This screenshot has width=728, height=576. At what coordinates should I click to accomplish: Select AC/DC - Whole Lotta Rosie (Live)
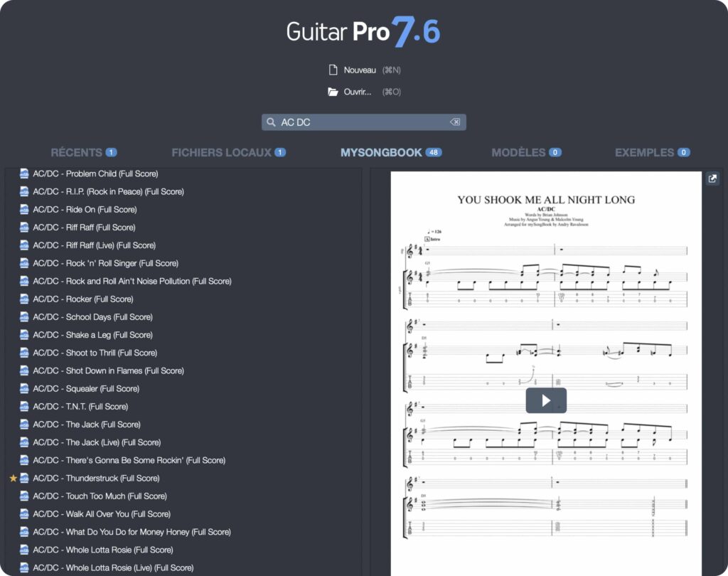[113, 567]
